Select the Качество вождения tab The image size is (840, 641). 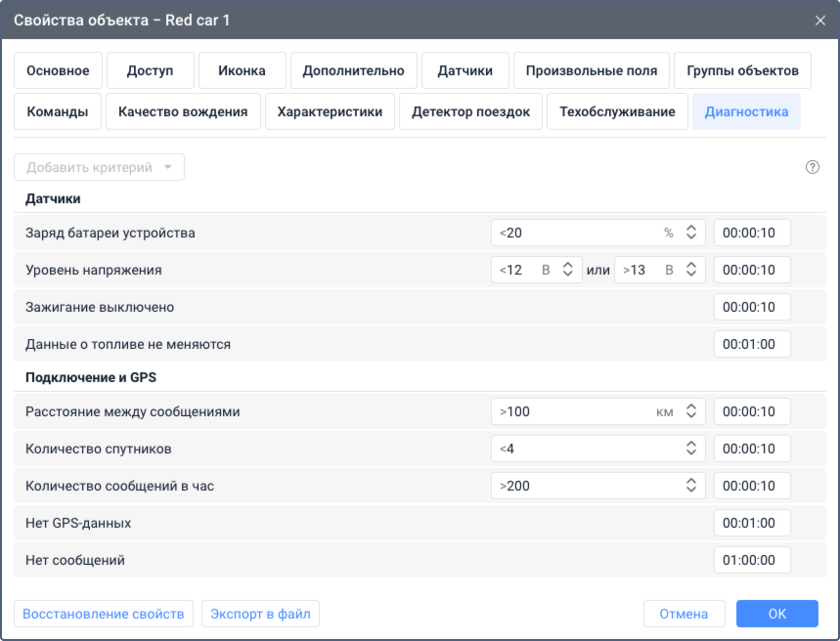point(183,111)
